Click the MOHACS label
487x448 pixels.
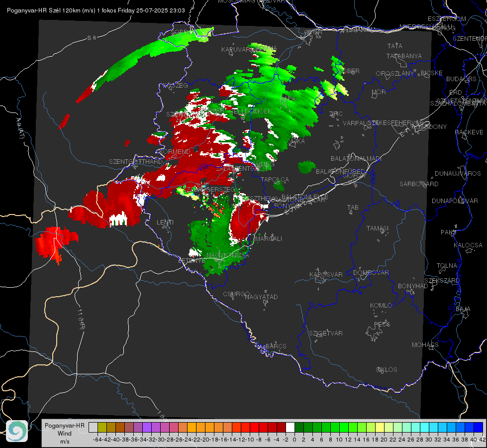425,345
